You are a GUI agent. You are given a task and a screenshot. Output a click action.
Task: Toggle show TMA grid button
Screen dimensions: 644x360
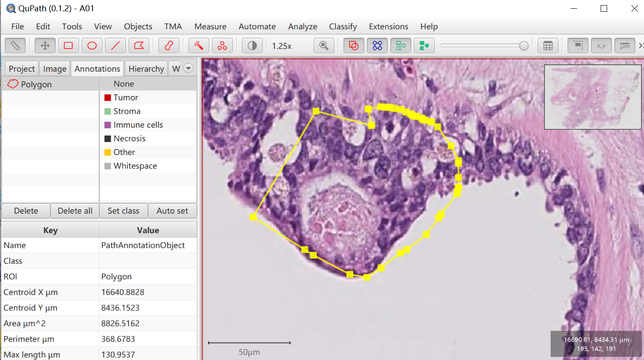click(x=377, y=46)
